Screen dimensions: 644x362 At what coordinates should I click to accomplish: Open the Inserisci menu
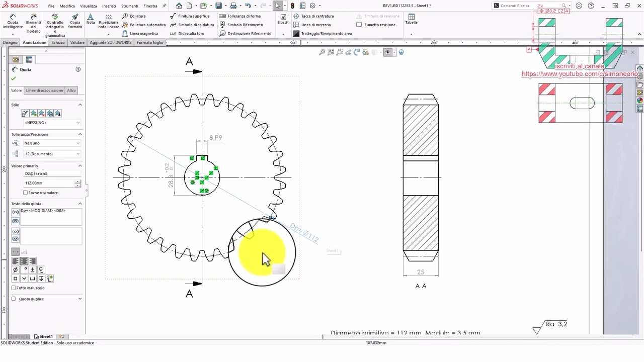pyautogui.click(x=109, y=6)
